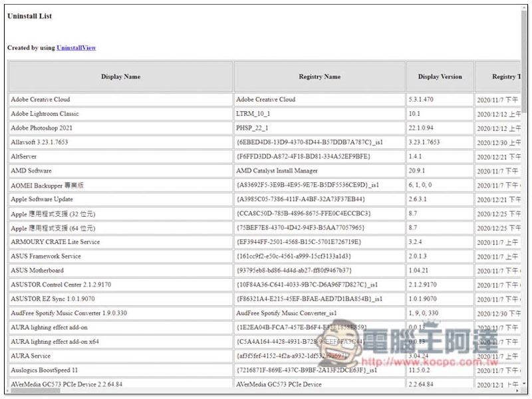Click the version 20.9.1 cell

[x=440, y=171]
